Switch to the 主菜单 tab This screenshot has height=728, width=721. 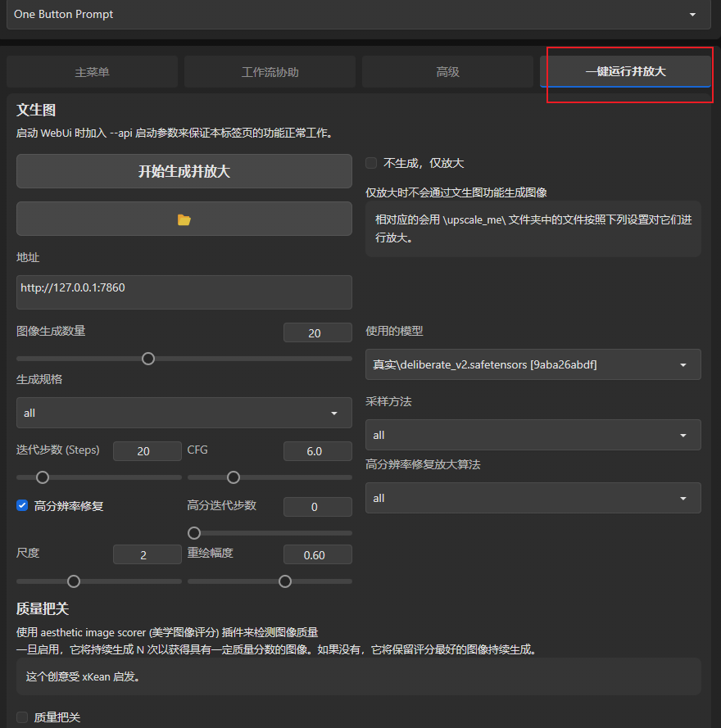[x=92, y=71]
